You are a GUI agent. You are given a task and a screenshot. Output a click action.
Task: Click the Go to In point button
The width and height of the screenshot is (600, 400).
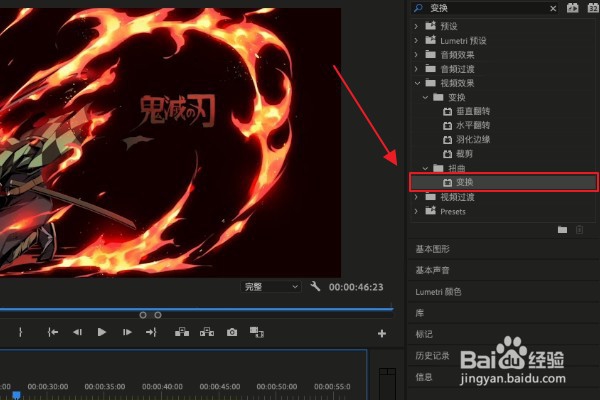(53, 332)
